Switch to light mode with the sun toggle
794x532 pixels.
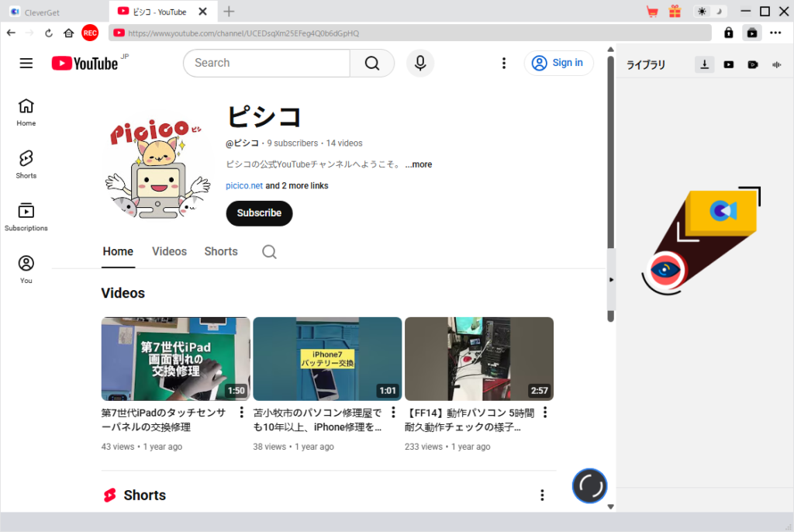click(703, 12)
